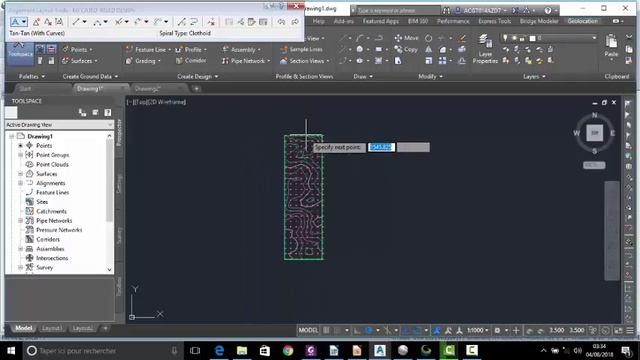Click the layer color swatch in layer dropdown

[x=532, y=38]
